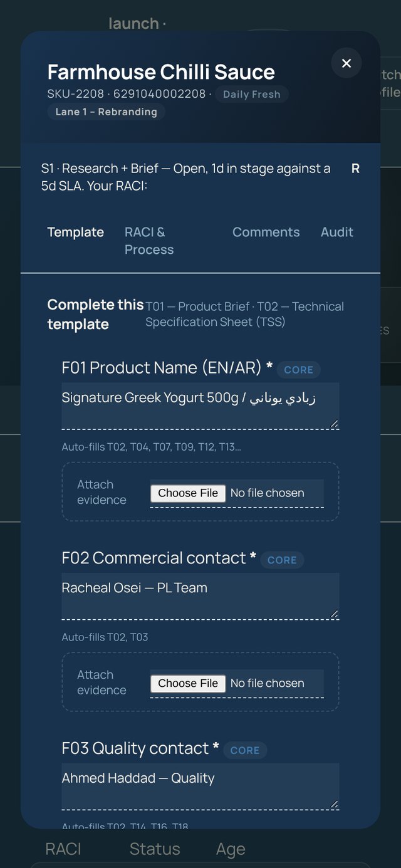Click the S1 Research + Brief status line

[x=186, y=177]
